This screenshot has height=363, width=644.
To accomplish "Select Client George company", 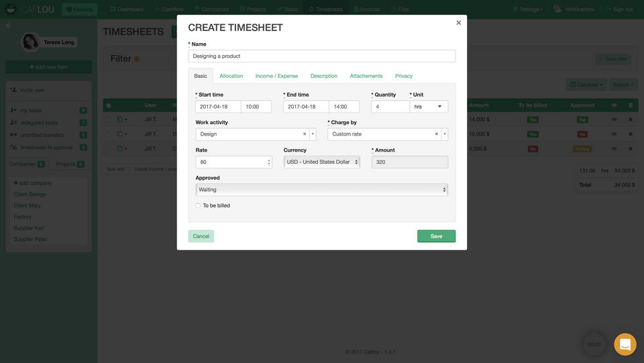I will 30,194.
